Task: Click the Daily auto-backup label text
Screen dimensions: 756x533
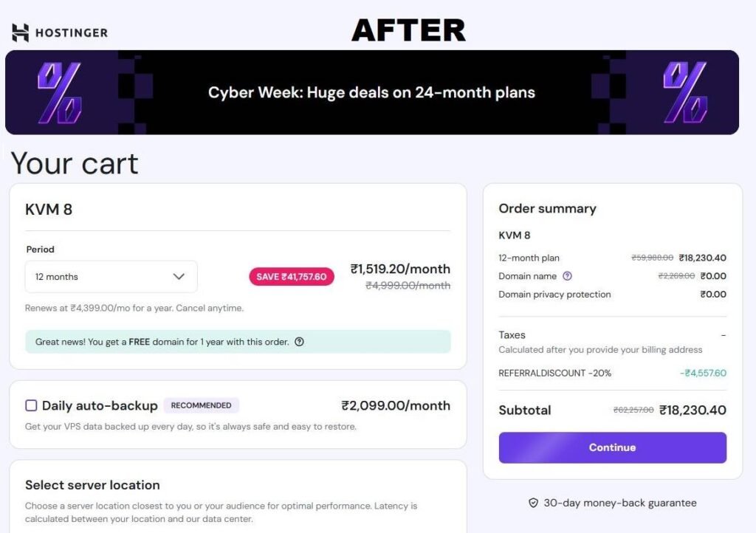Action: (100, 405)
